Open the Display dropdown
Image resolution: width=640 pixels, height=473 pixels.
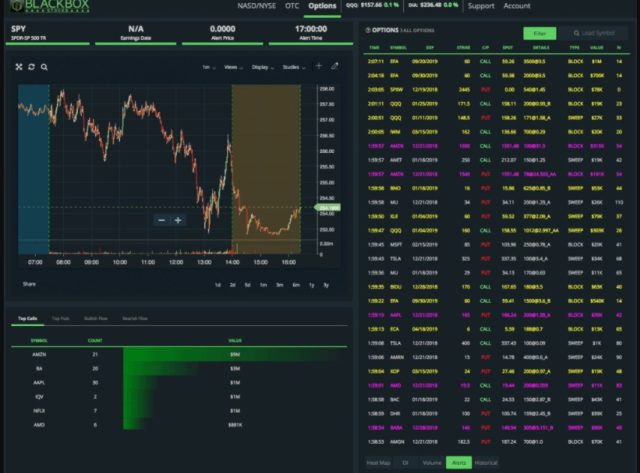(262, 67)
